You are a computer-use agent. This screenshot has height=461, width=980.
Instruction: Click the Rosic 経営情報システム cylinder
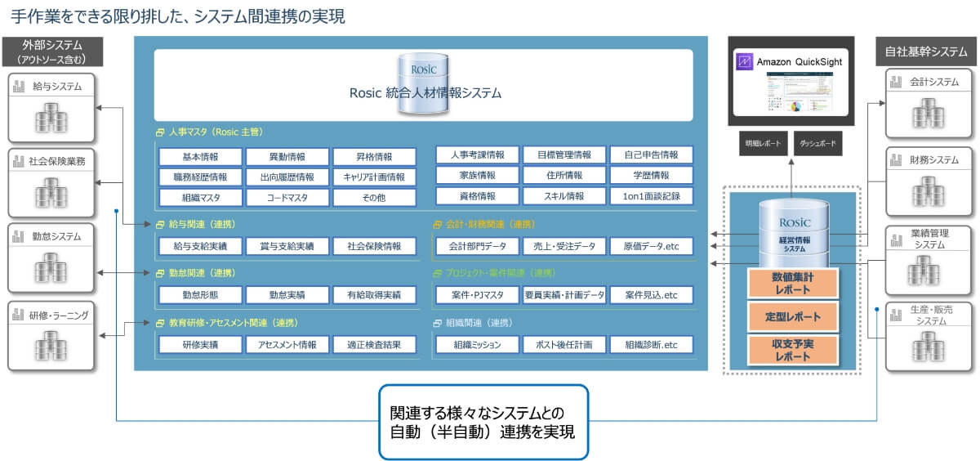click(x=794, y=231)
